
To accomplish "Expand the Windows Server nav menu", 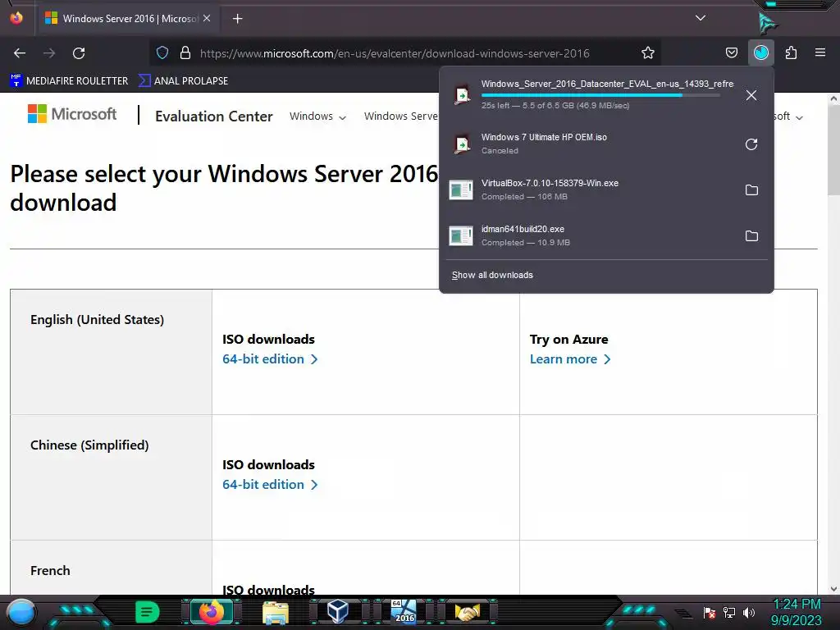I will tap(400, 116).
